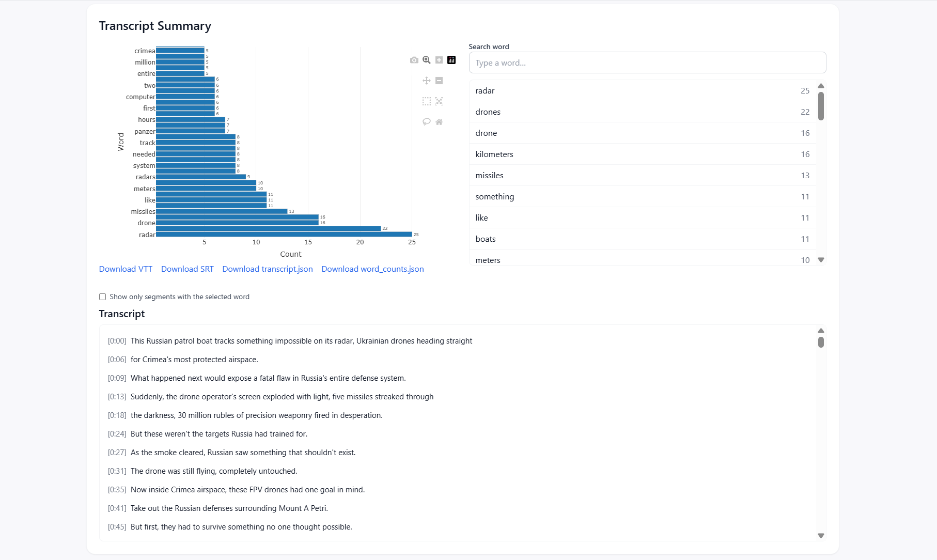Click the Autoscale chart icon
Viewport: 937px width, 560px height.
click(439, 101)
